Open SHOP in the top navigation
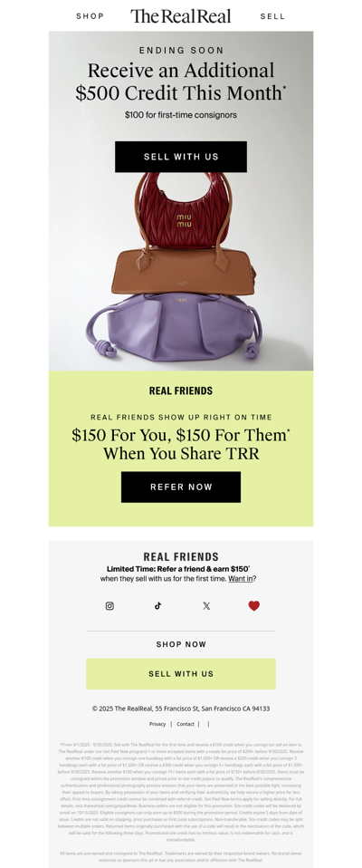Screen dimensions: 362x868 (90, 16)
